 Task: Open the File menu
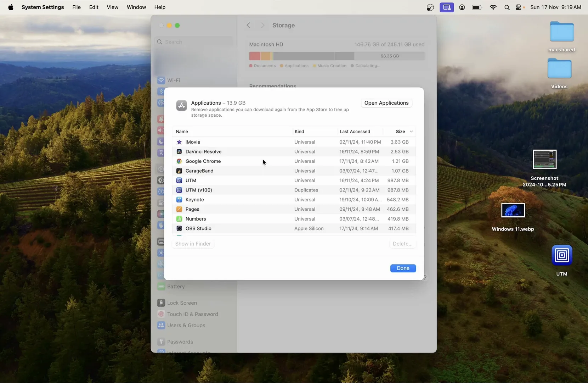[x=77, y=7]
